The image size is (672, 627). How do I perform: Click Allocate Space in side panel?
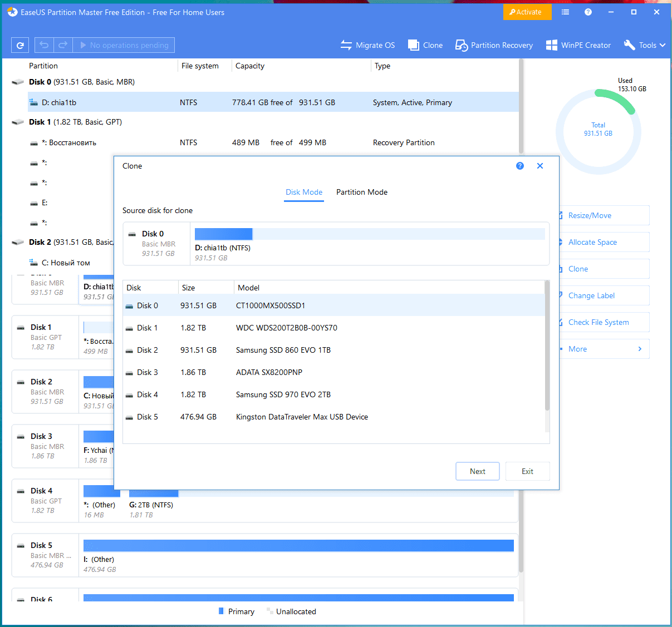604,242
